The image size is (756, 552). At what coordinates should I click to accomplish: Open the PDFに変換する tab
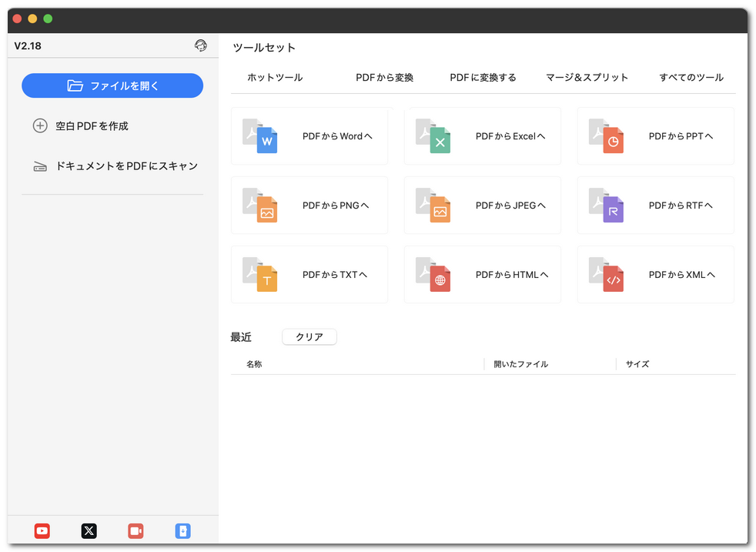(483, 77)
